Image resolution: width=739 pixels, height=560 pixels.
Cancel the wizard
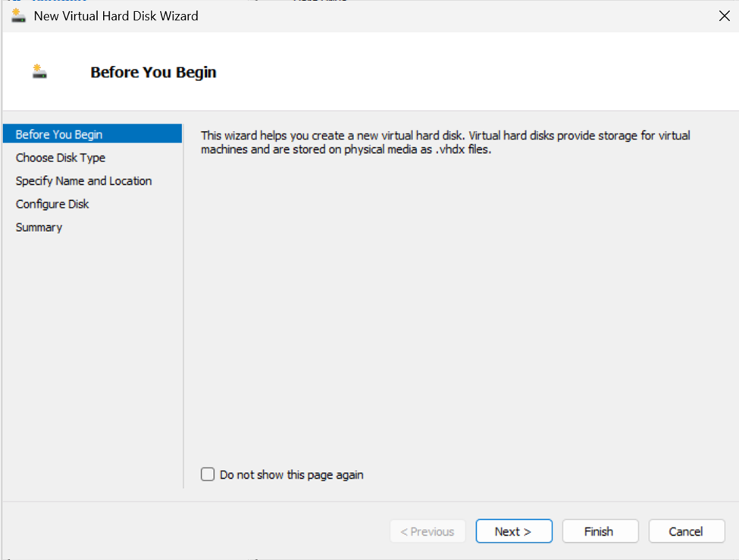[686, 531]
